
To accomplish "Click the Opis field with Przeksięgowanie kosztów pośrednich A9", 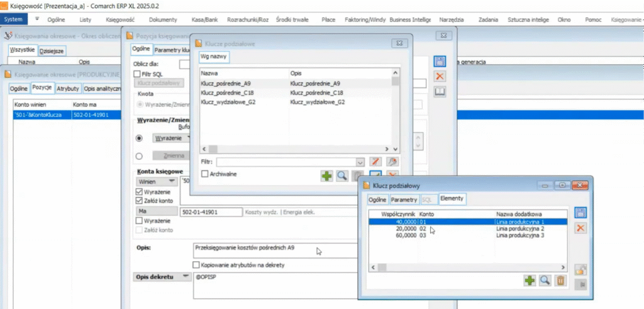I will tap(275, 250).
